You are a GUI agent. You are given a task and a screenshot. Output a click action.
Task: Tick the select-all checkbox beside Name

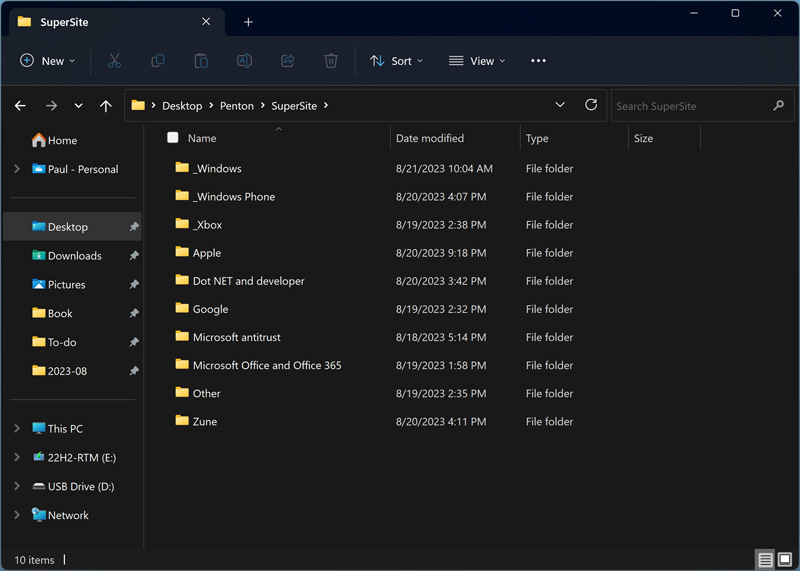coord(173,138)
